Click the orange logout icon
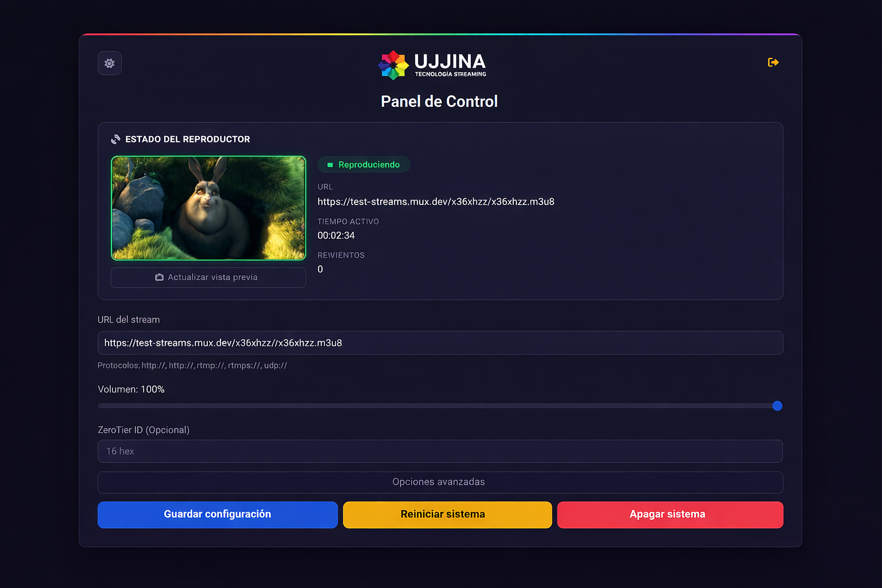The height and width of the screenshot is (588, 882). (773, 62)
